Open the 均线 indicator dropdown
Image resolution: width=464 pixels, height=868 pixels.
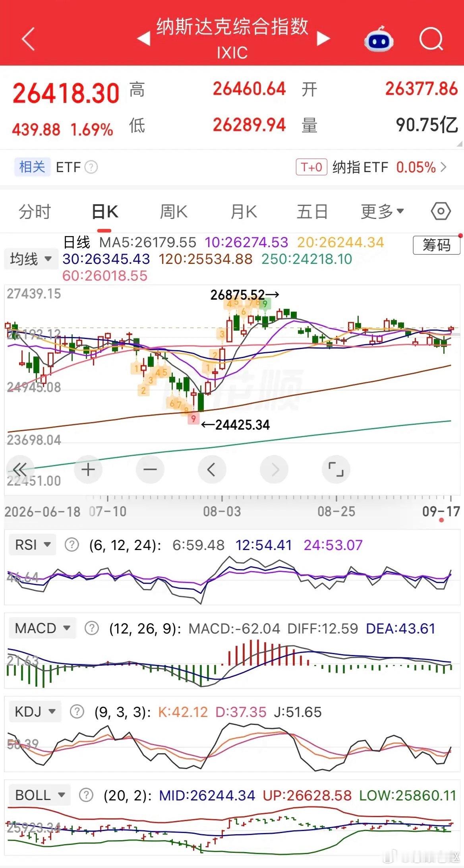click(31, 259)
